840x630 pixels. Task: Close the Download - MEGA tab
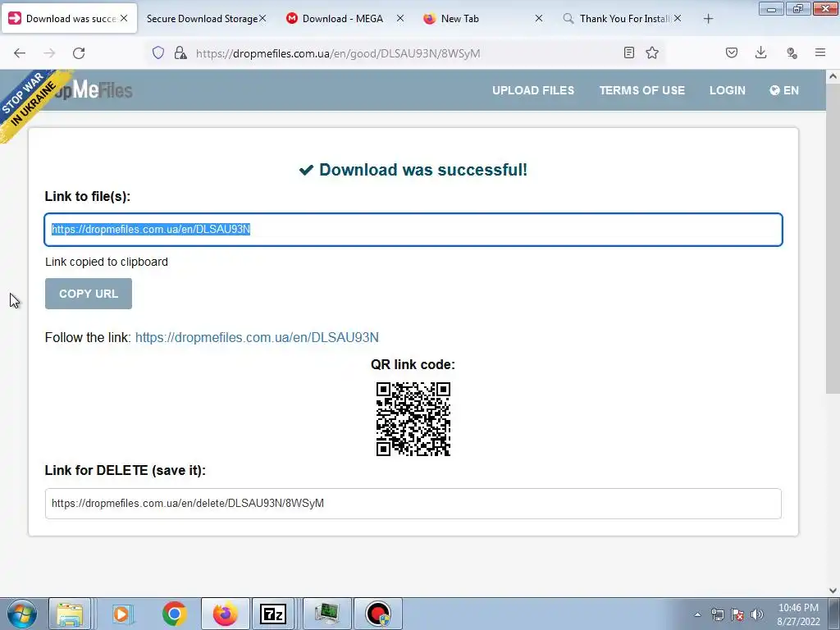[400, 18]
